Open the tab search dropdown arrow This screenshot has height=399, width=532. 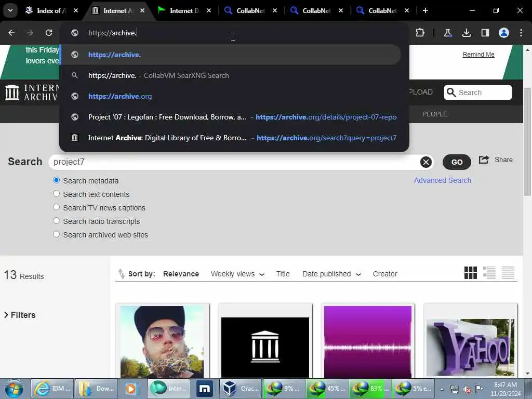pyautogui.click(x=10, y=10)
